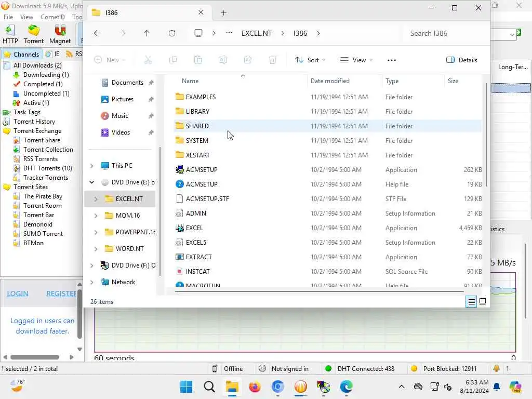Toggle the Details pane button
The image size is (532, 399).
click(461, 60)
